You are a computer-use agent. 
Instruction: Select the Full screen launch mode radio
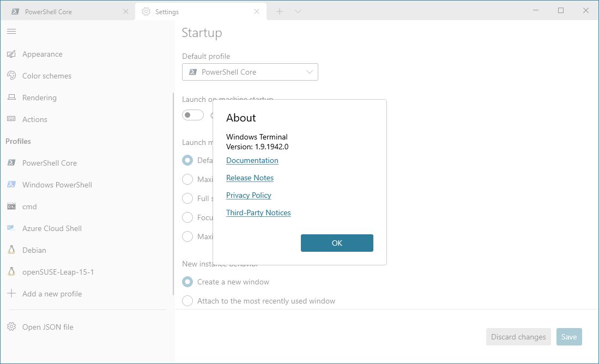point(187,198)
